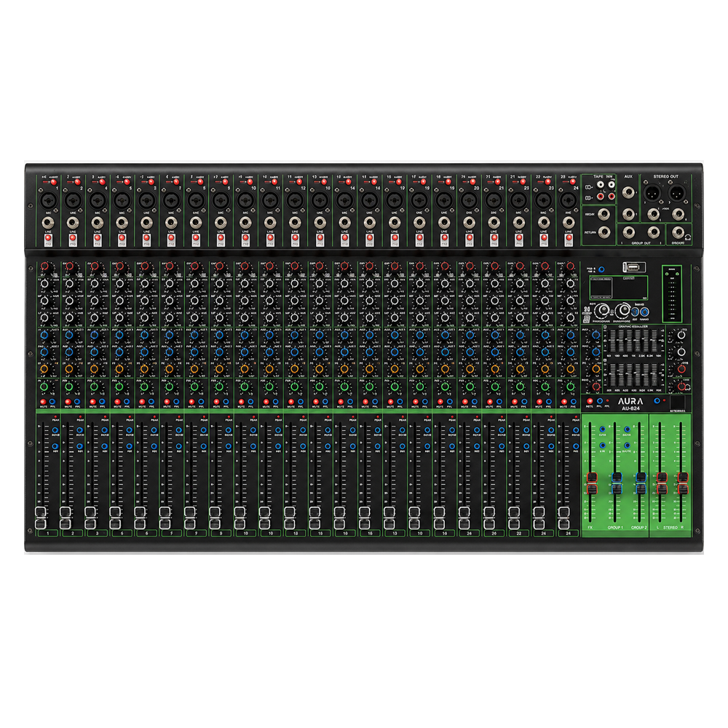Click the stereo L master fader cap
Viewport: 728px width, 728px height.
(662, 483)
